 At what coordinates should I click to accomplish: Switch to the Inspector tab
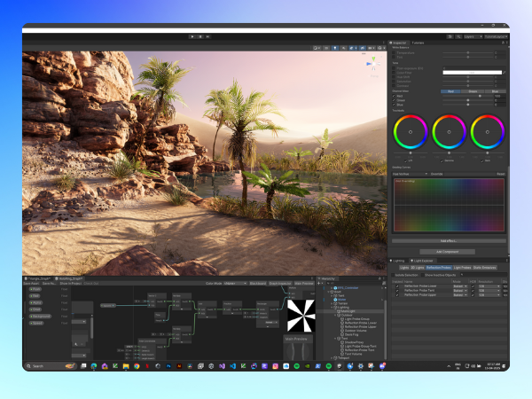click(x=399, y=43)
